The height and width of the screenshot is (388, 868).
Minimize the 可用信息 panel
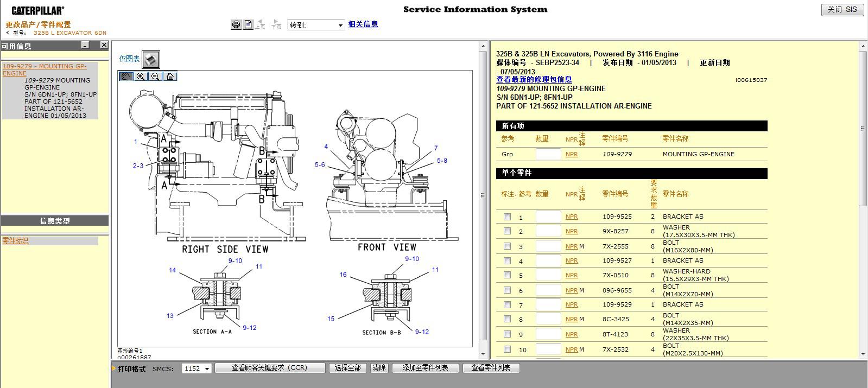(85, 46)
